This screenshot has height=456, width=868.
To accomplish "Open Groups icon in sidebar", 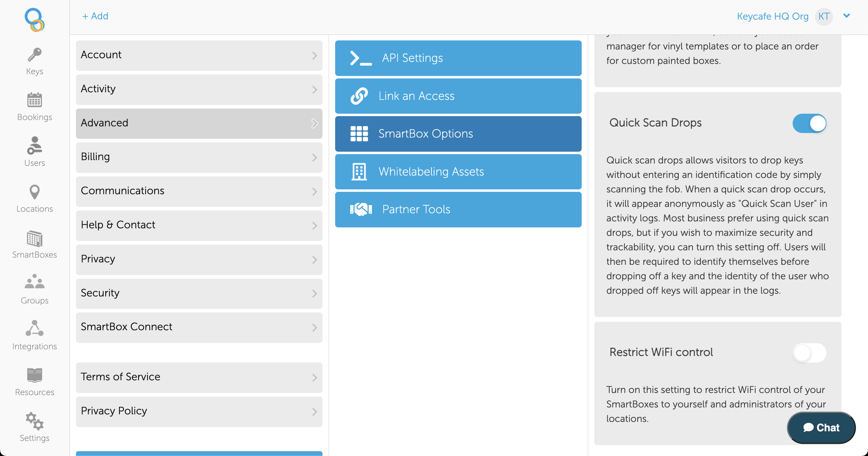I will tap(34, 282).
